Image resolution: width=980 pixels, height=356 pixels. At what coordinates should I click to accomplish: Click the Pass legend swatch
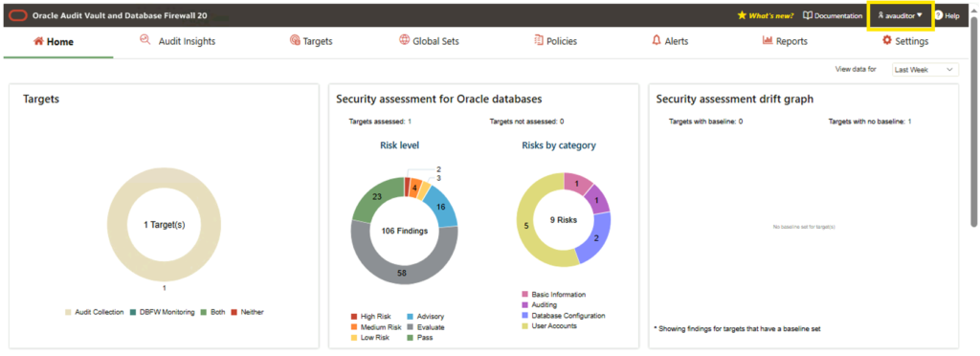click(411, 338)
